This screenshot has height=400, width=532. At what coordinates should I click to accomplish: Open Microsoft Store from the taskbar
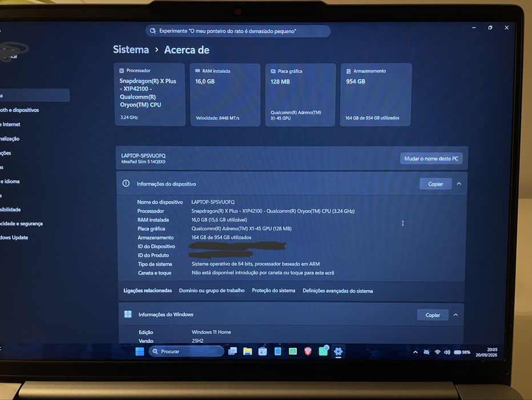click(x=263, y=351)
